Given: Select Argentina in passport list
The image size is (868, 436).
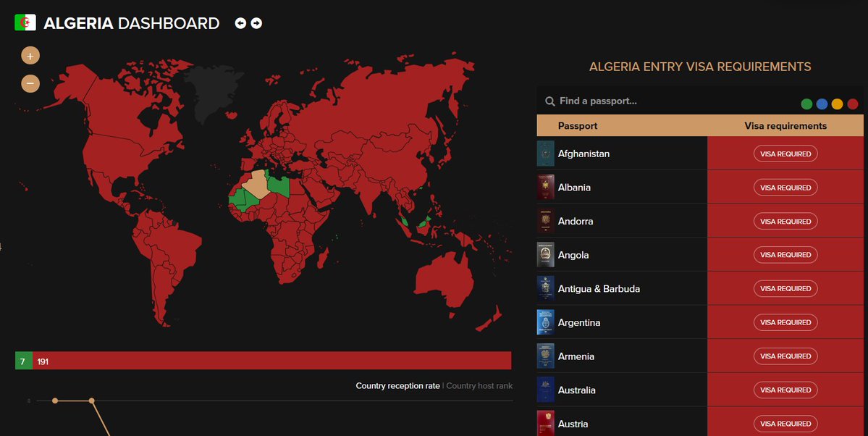Looking at the screenshot, I should pyautogui.click(x=579, y=323).
